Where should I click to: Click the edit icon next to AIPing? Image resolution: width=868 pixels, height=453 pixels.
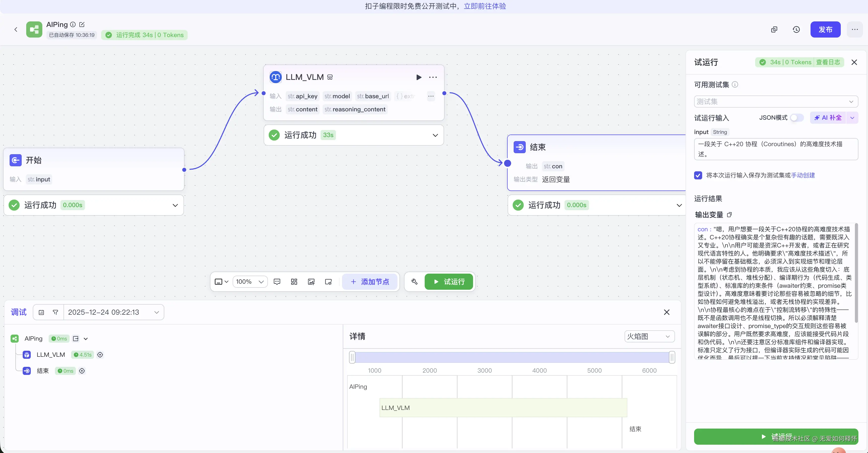[82, 25]
